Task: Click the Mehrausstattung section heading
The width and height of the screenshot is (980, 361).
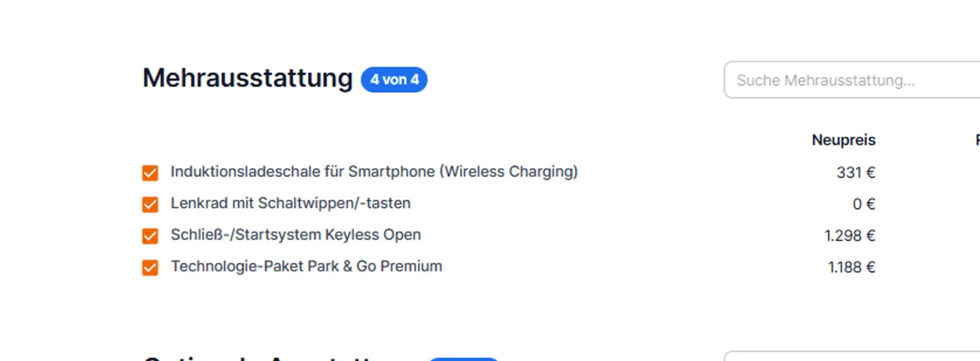Action: tap(248, 79)
